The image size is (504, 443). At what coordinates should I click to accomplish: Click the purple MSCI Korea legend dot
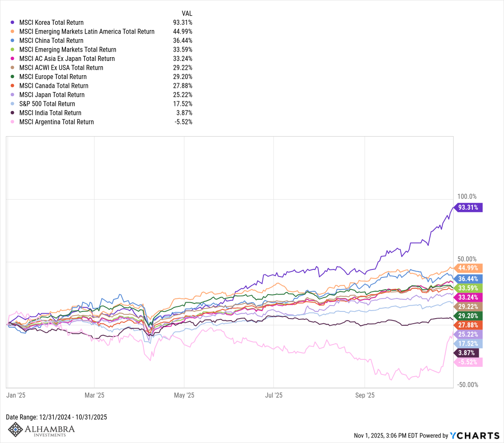[13, 23]
